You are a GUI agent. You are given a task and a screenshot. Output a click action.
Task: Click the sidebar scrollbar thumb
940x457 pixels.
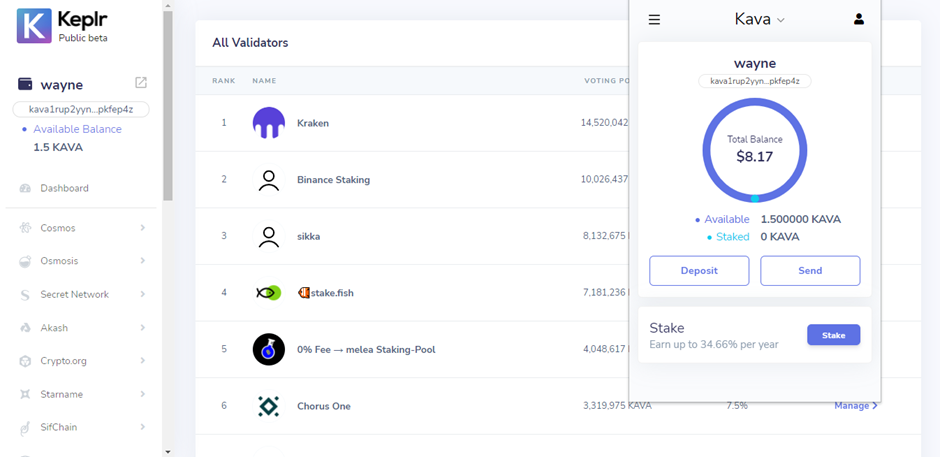point(167,106)
